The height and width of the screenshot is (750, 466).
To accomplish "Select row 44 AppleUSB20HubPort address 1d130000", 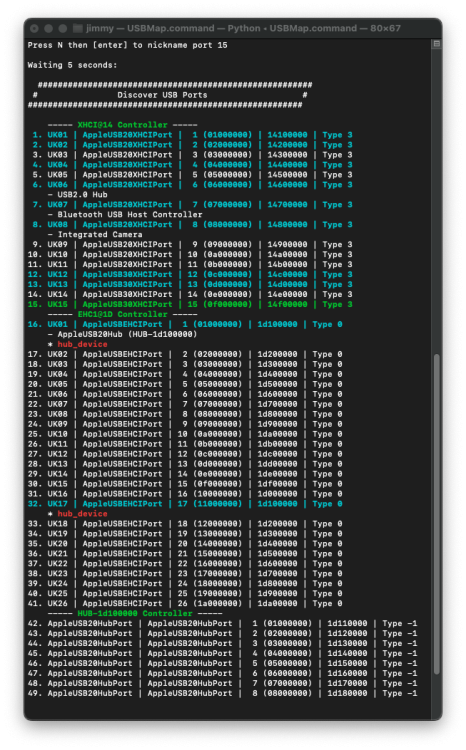I will pos(222,643).
